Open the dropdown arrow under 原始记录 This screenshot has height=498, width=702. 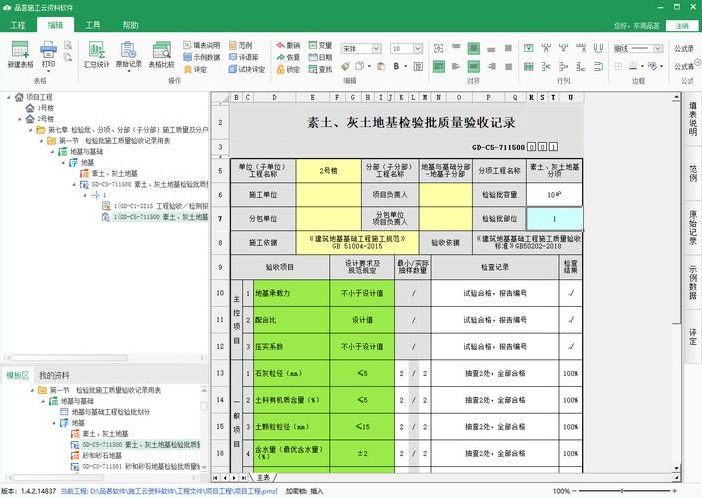click(128, 71)
